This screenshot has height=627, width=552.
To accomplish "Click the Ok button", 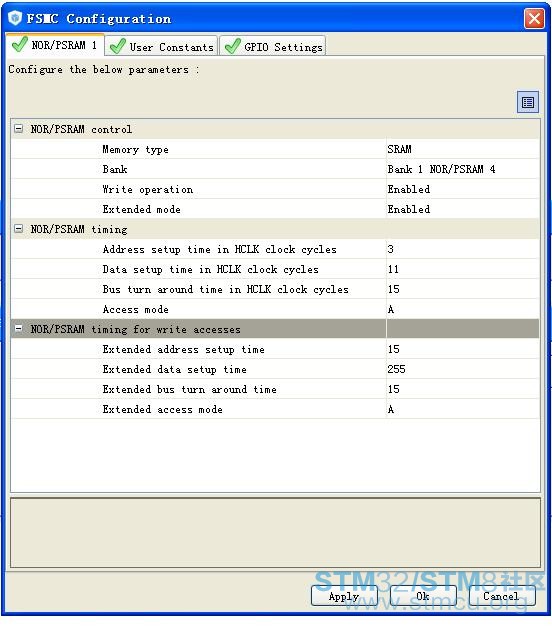I will point(423,596).
